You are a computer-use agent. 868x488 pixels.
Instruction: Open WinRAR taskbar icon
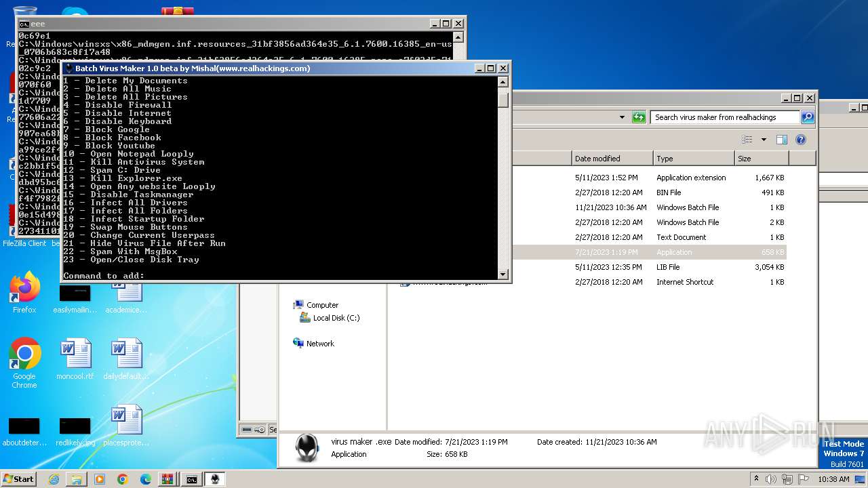click(x=168, y=479)
